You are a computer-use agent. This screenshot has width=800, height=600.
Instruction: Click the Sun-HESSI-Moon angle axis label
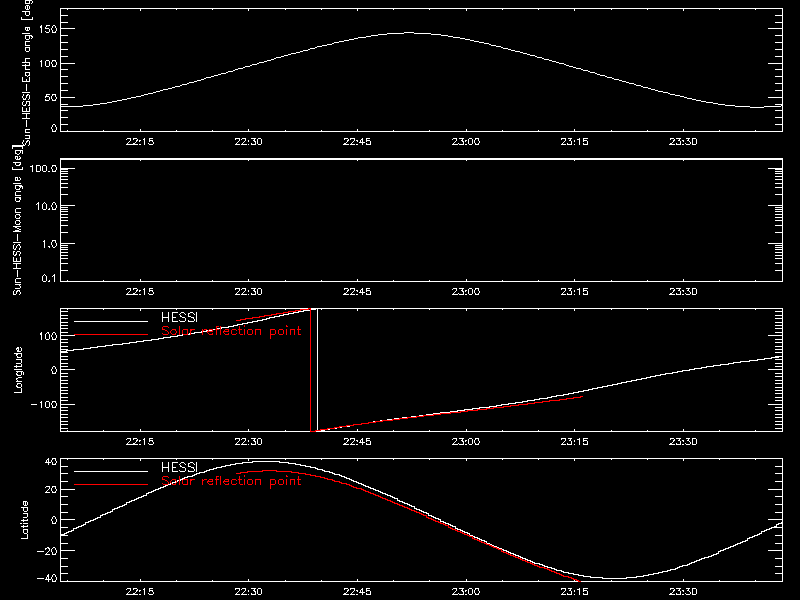(17, 220)
